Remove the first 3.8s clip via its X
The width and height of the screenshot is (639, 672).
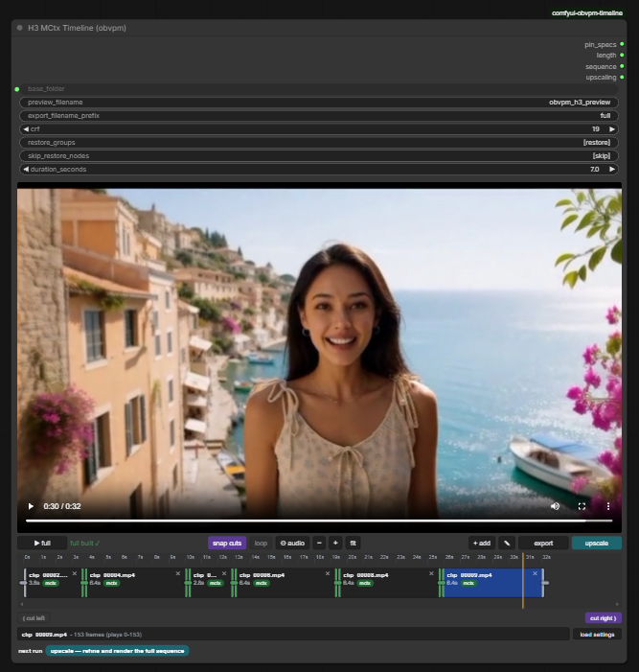click(x=75, y=573)
